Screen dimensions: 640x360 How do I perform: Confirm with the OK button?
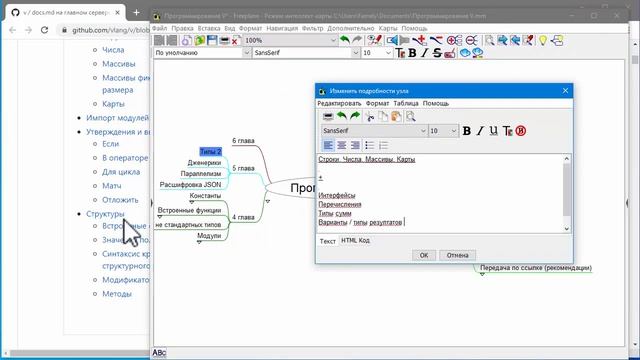tap(424, 256)
